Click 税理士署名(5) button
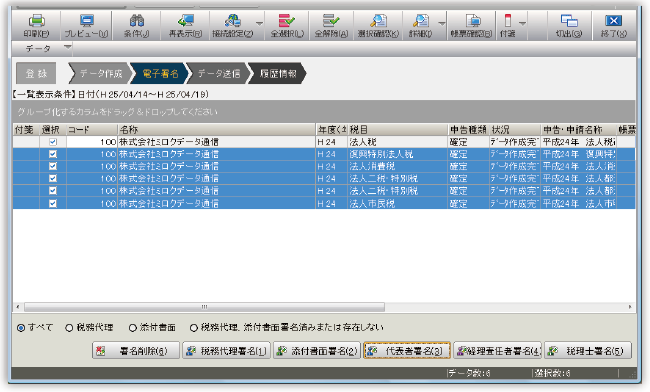Screen dimensions: 650x392 point(588,351)
